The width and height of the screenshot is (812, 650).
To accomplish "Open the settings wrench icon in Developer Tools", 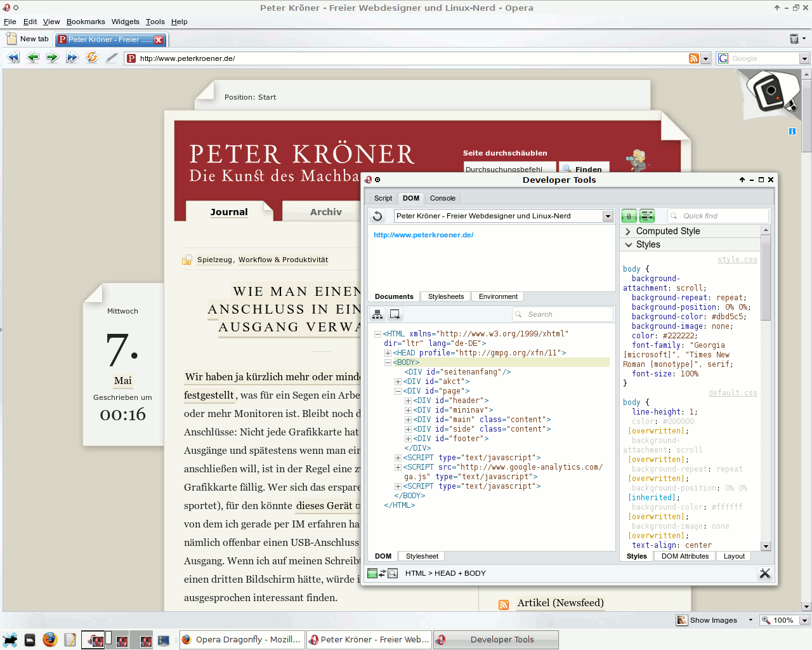I will point(765,573).
